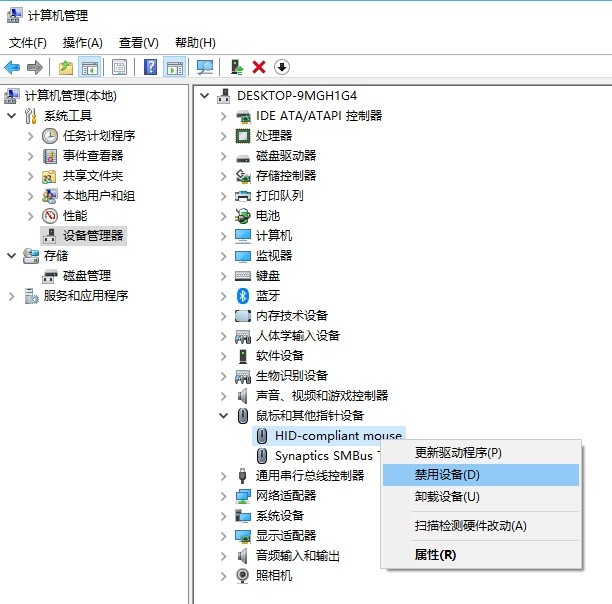
Task: Click the down-arrow disable device icon
Action: coord(282,68)
